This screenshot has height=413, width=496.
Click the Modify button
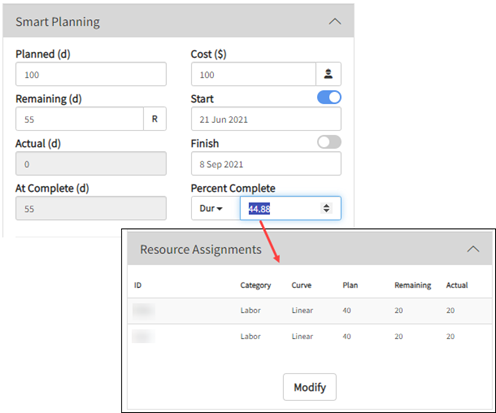tap(310, 387)
